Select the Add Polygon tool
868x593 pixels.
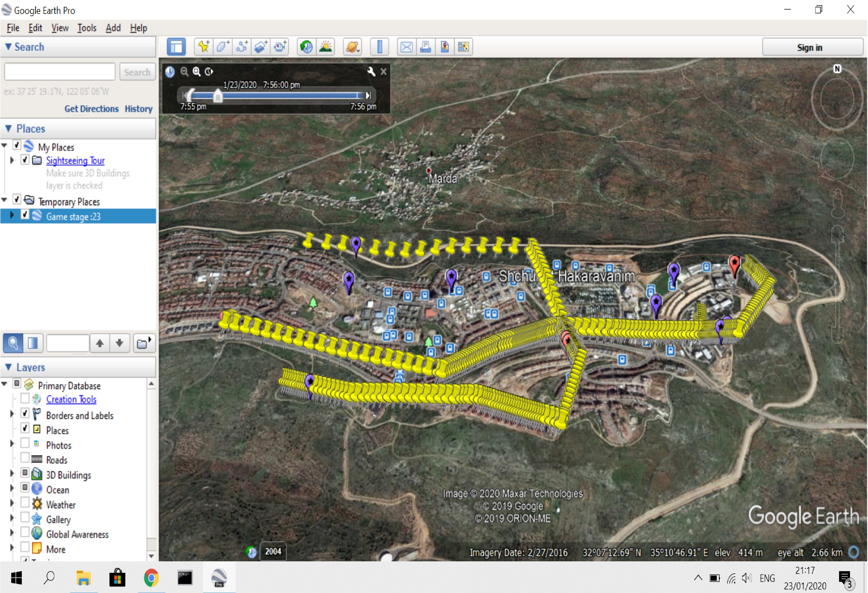tap(223, 47)
